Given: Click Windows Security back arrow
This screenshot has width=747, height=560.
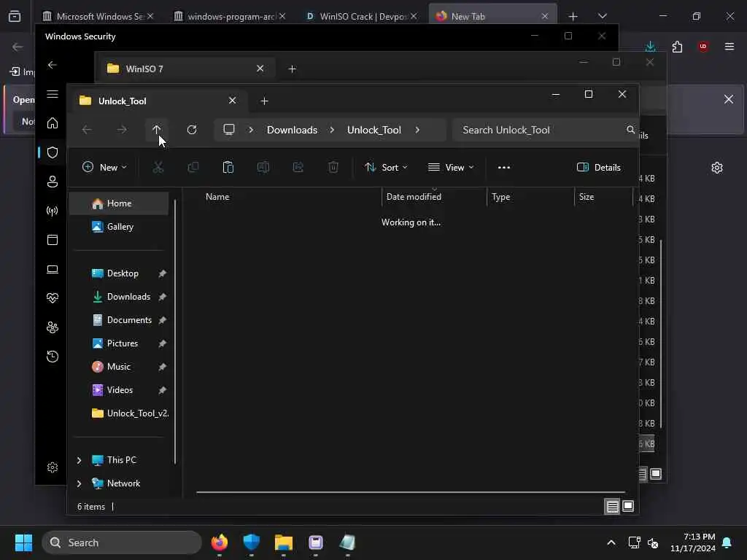Looking at the screenshot, I should [53, 65].
